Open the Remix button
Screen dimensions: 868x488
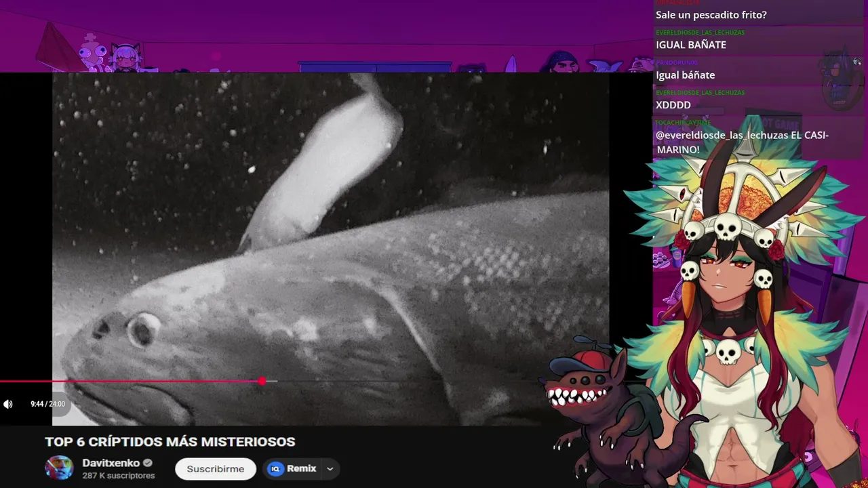point(293,468)
